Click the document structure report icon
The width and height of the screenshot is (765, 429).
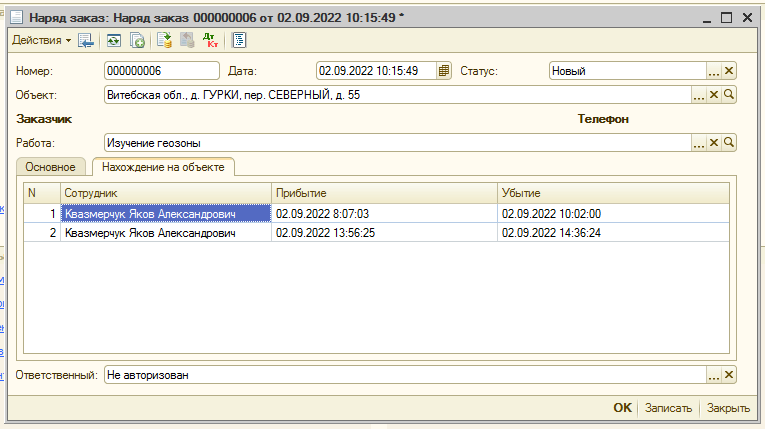[239, 40]
